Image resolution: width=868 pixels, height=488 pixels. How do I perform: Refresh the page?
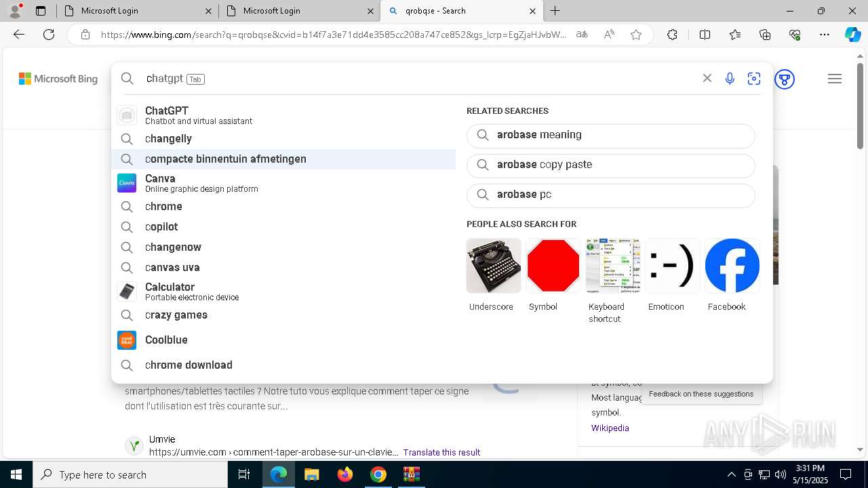pos(49,35)
